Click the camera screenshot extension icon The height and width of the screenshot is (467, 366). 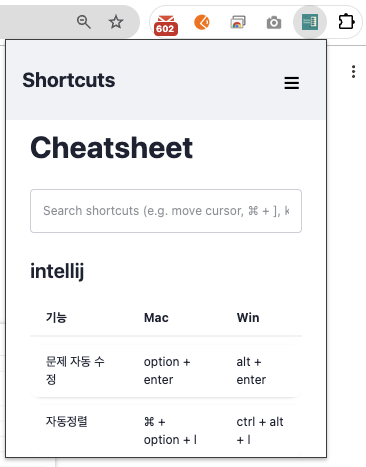point(274,23)
